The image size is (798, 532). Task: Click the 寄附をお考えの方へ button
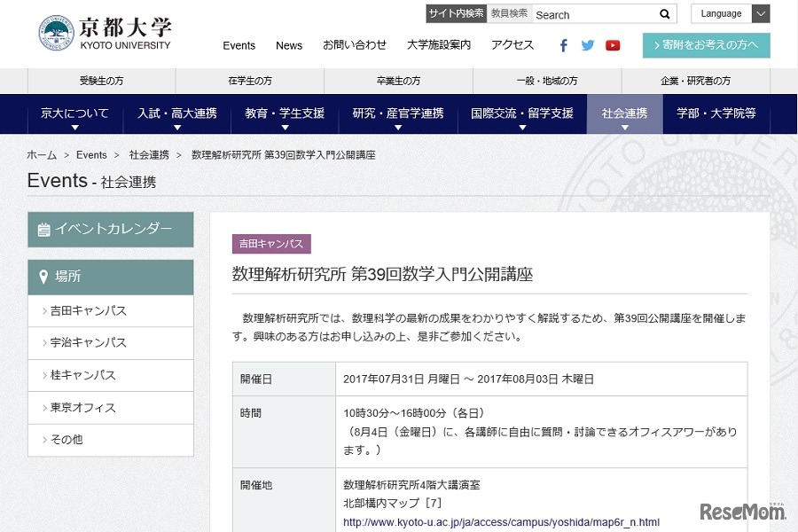pyautogui.click(x=706, y=45)
